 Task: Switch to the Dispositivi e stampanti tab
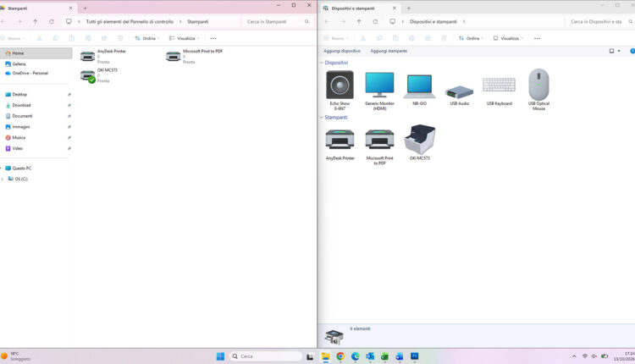360,8
